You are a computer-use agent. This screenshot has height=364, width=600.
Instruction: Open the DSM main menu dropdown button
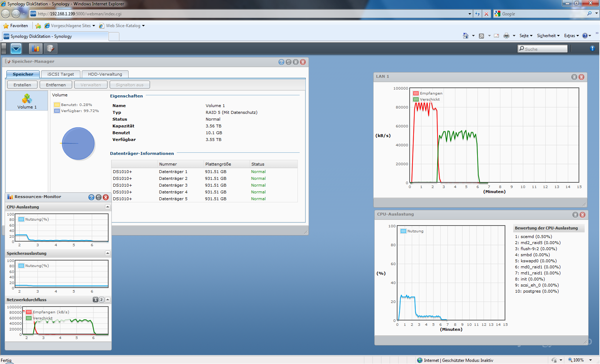pos(16,49)
